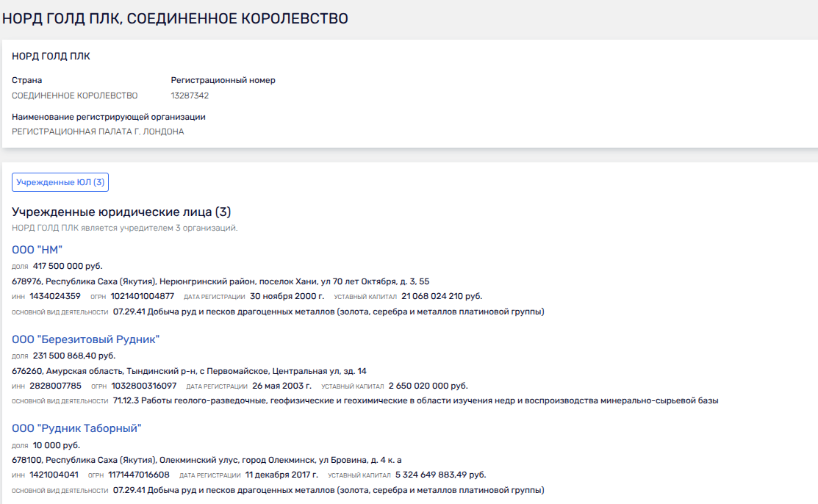Click ИНН value 1421004041
Image resolution: width=818 pixels, height=504 pixels.
54,475
